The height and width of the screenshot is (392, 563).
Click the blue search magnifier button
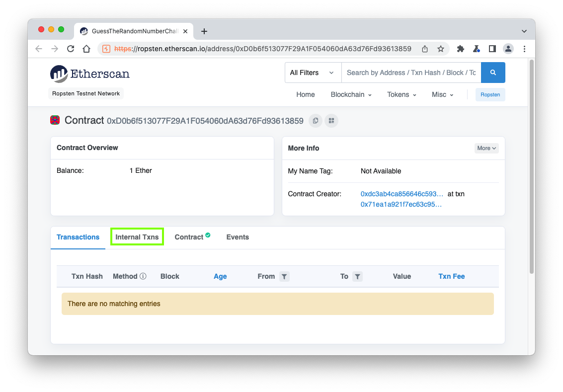[493, 73]
